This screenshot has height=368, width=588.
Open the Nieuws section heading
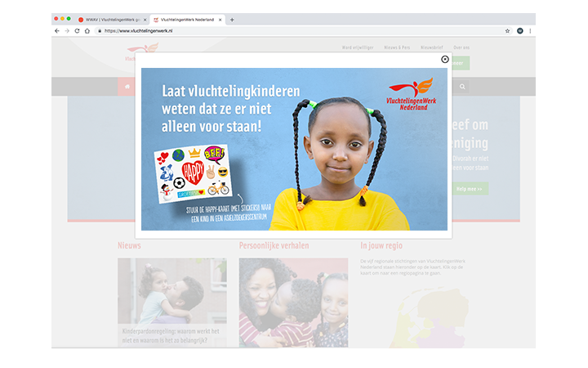[x=129, y=245]
